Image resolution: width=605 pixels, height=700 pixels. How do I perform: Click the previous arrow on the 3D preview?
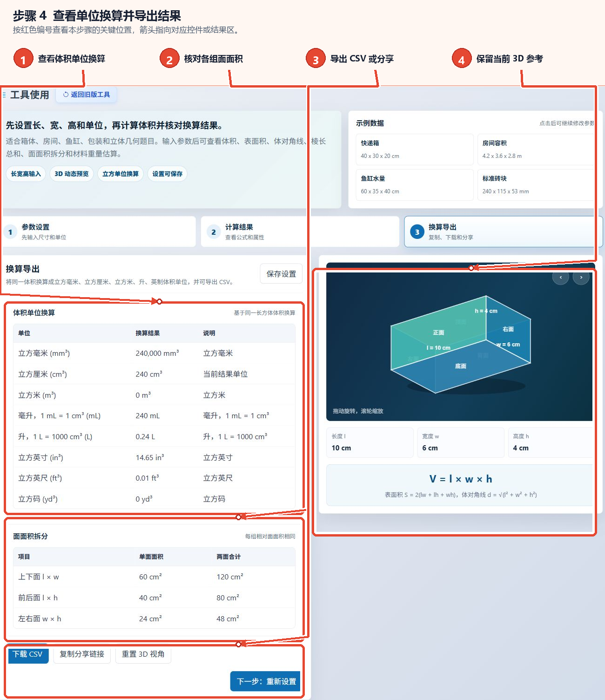point(560,277)
